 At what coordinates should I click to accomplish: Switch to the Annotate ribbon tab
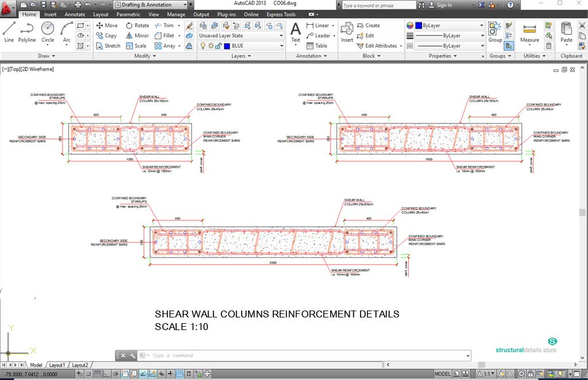(74, 14)
